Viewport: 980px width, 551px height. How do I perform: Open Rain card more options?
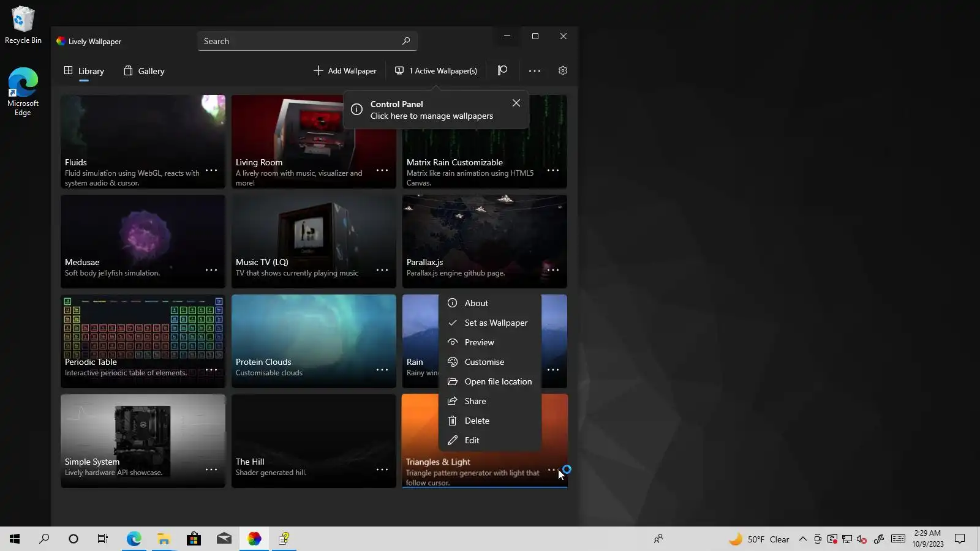coord(553,370)
